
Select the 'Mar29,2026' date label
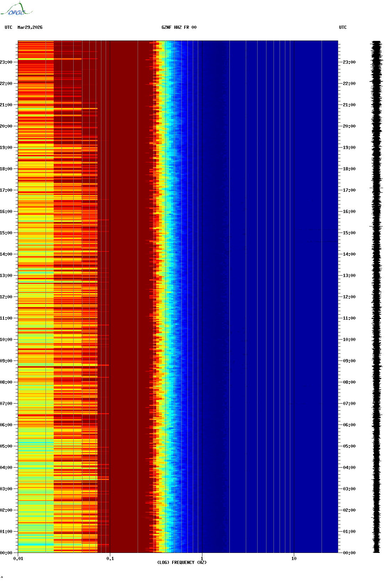click(30, 27)
